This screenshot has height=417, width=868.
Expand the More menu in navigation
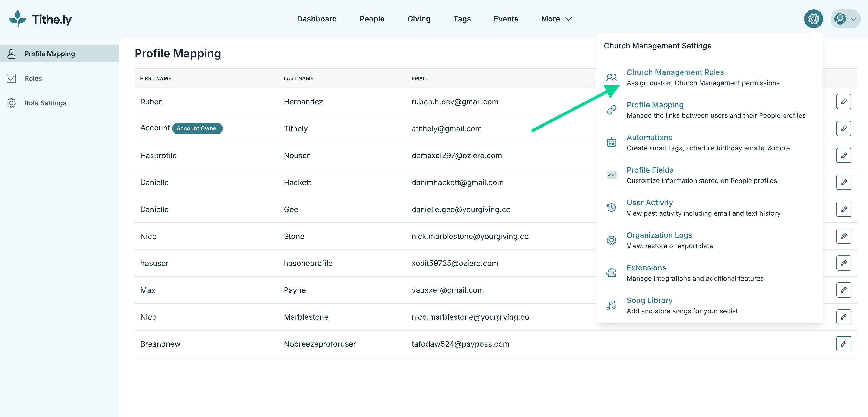556,19
